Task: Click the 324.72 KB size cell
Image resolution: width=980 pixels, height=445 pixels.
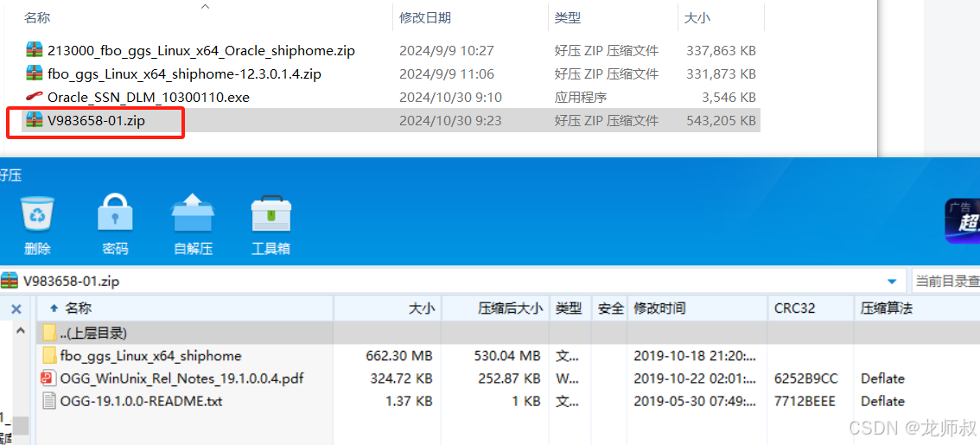Action: click(401, 378)
